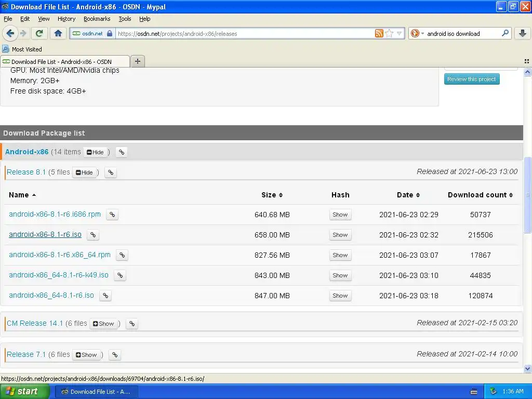The width and height of the screenshot is (532, 399).
Task: Open the address bar history dropdown arrow
Action: pyautogui.click(x=400, y=33)
